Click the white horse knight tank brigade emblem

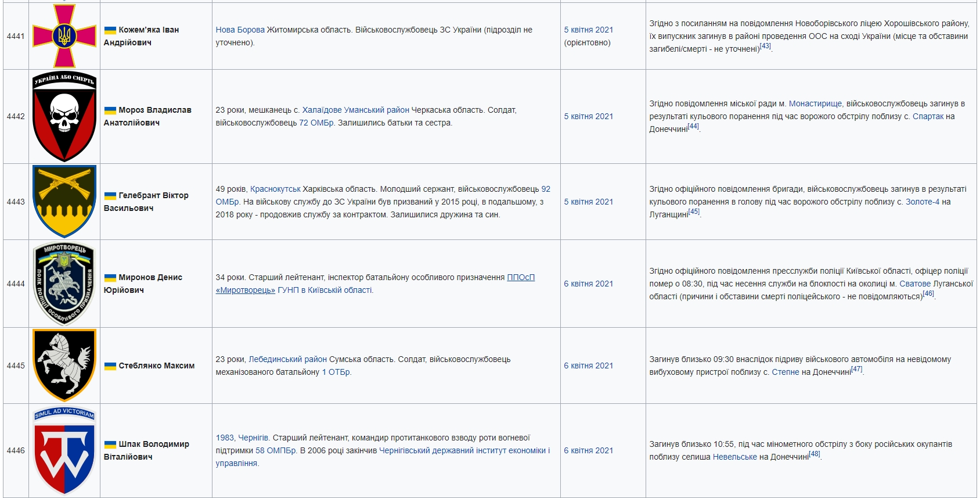click(64, 366)
